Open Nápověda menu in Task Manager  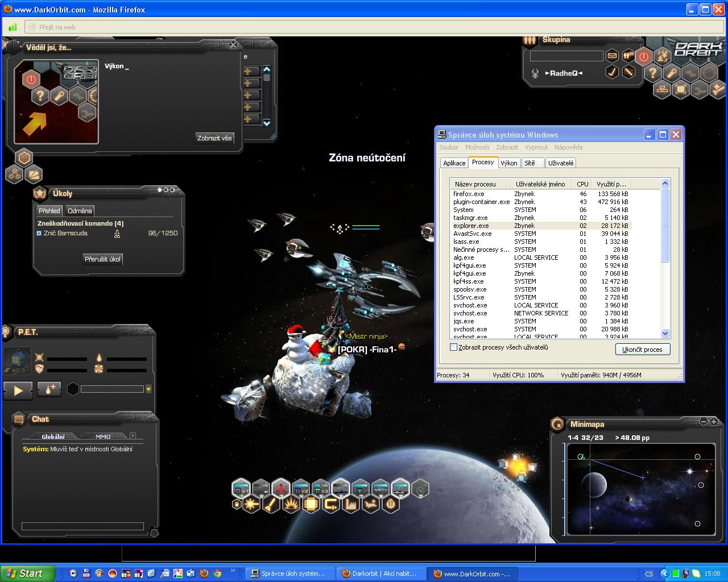[x=568, y=147]
